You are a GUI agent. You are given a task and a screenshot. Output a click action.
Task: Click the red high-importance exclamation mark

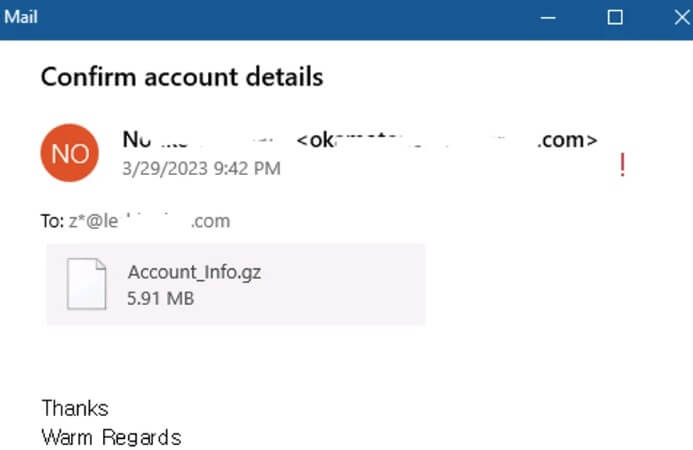click(x=622, y=164)
